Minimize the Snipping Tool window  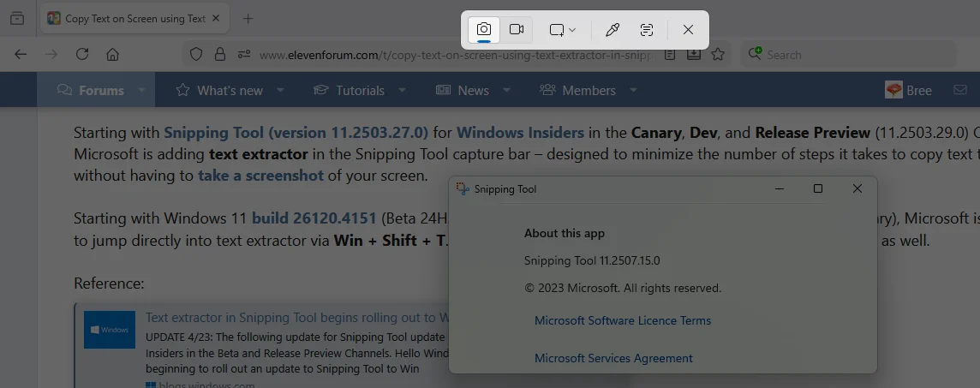click(780, 188)
